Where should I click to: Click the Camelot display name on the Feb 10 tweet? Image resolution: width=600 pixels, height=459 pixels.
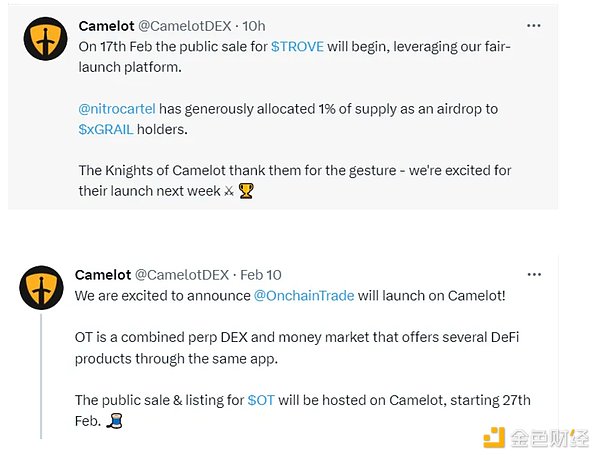pos(103,274)
